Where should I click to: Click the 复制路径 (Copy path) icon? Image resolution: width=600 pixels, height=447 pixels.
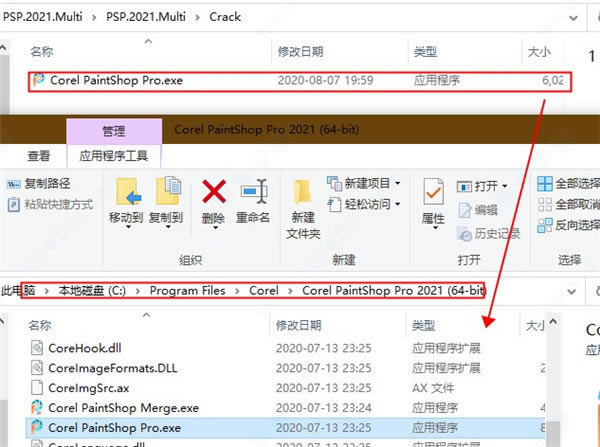click(x=13, y=184)
